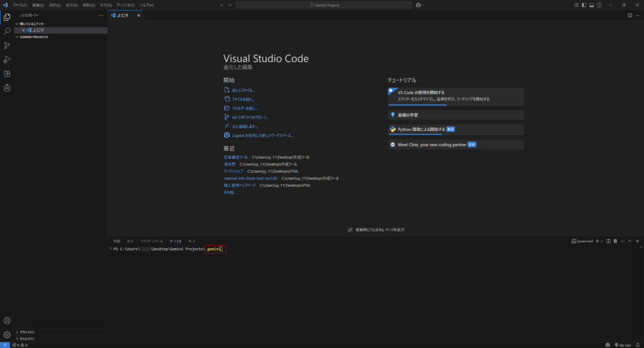Open the Extensions view
This screenshot has height=348, width=644.
tap(7, 74)
